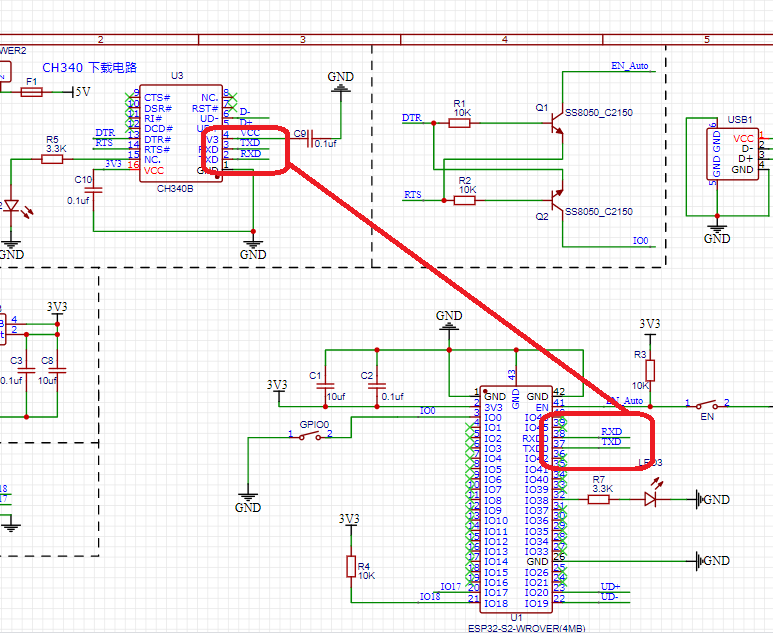Select the F1 fuse symbol

point(32,92)
